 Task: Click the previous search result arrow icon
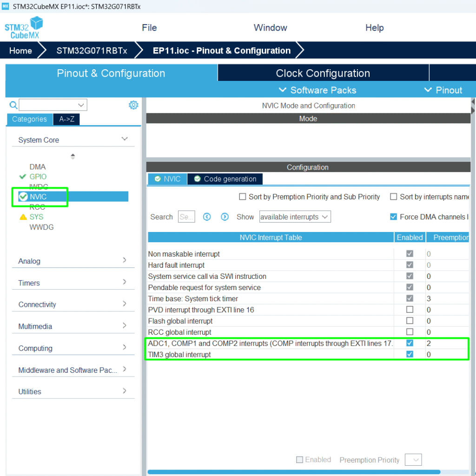click(x=207, y=217)
